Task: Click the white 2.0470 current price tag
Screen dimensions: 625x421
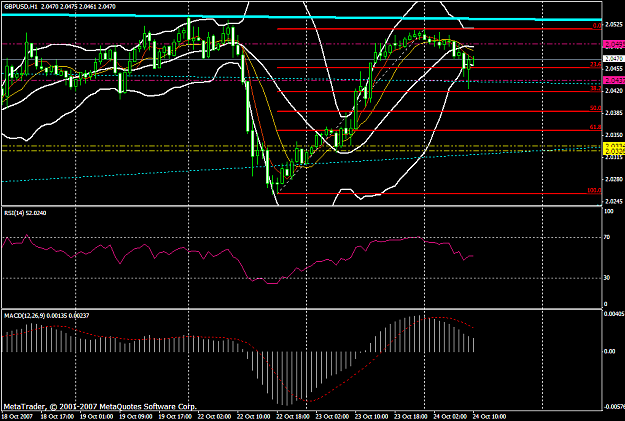Action: click(x=614, y=59)
